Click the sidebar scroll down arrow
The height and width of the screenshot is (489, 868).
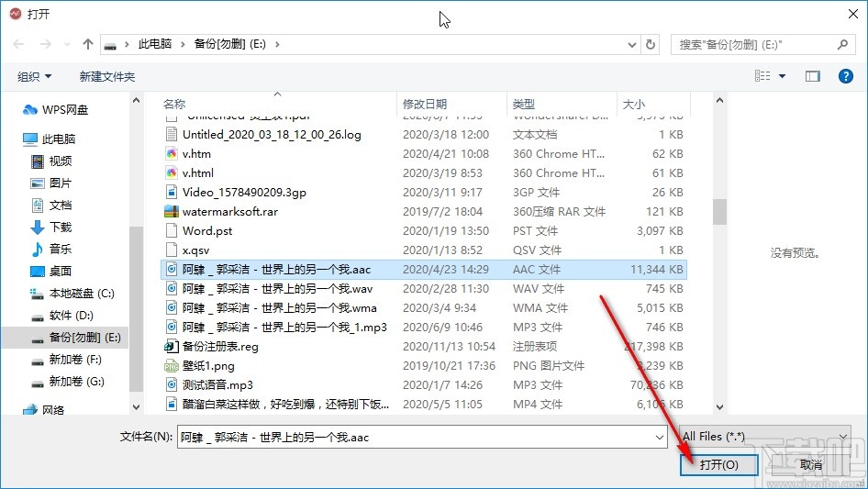tap(136, 407)
